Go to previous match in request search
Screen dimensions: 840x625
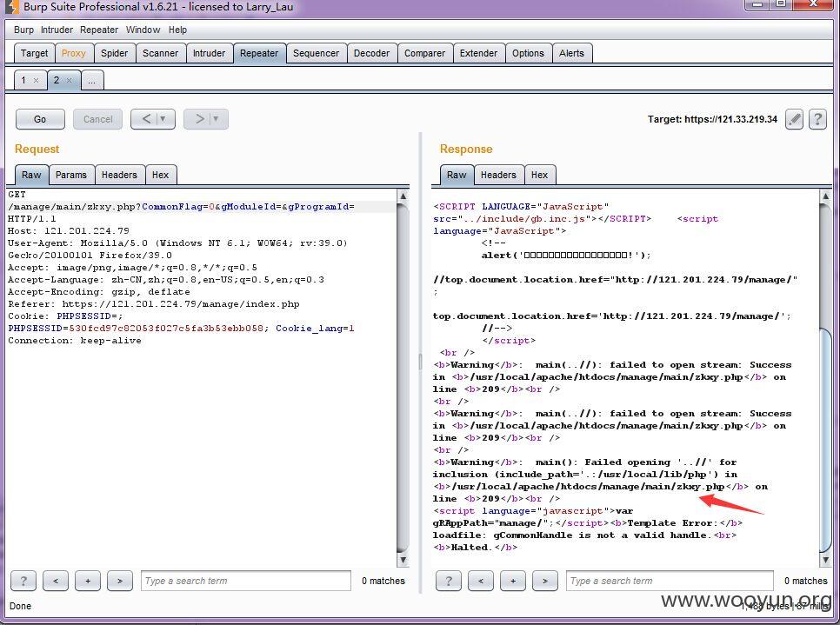(x=56, y=581)
